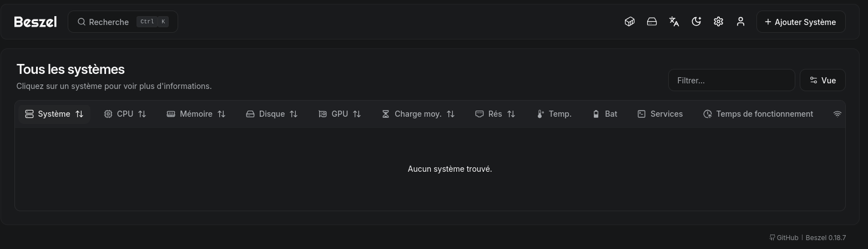This screenshot has width=868, height=249.
Task: Sort by the CPU column header
Action: click(x=125, y=114)
